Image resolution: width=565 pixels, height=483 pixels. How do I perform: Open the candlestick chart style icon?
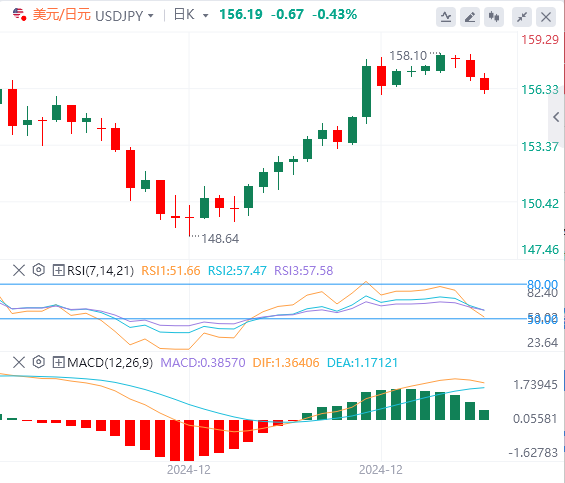click(494, 17)
